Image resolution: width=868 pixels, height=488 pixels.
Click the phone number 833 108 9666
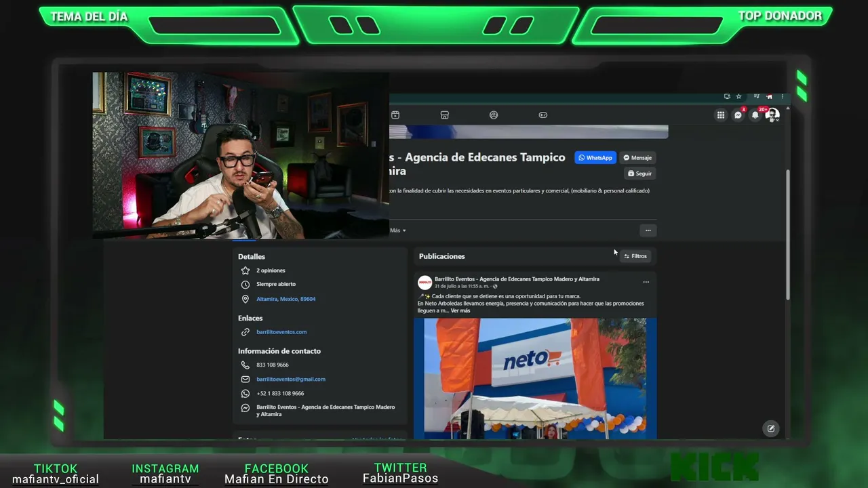273,365
